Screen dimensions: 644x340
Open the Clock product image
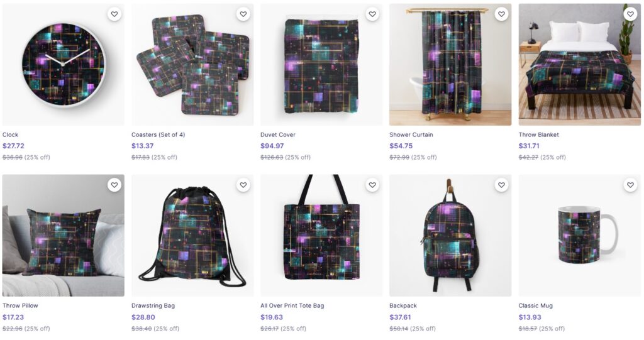tap(63, 65)
